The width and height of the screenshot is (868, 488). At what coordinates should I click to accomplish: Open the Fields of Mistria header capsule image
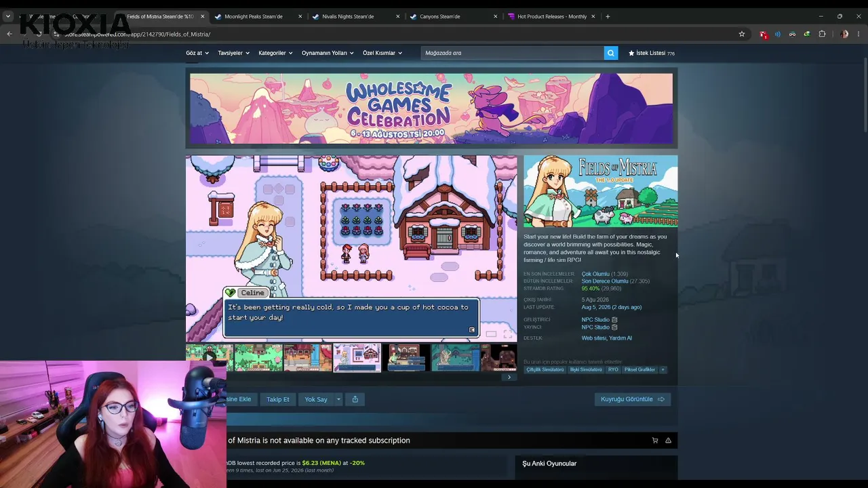click(600, 191)
